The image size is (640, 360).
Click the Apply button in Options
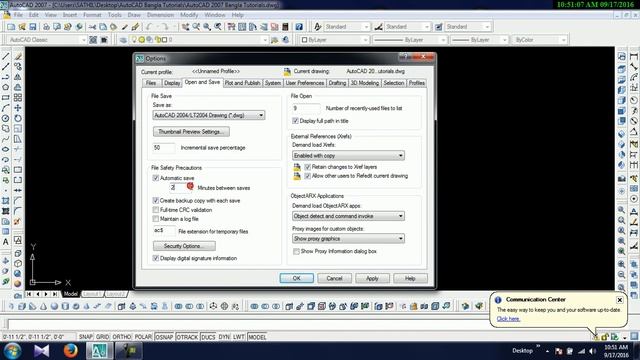coord(372,278)
